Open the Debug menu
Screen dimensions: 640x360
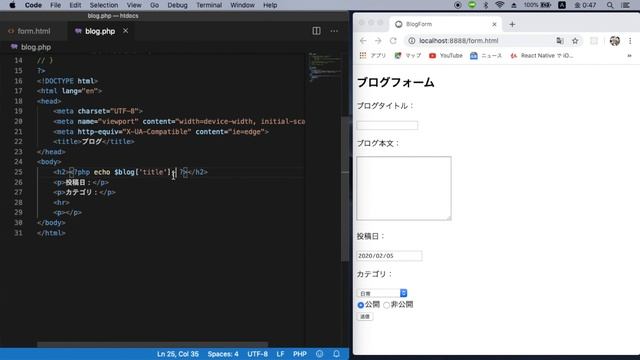click(x=178, y=5)
